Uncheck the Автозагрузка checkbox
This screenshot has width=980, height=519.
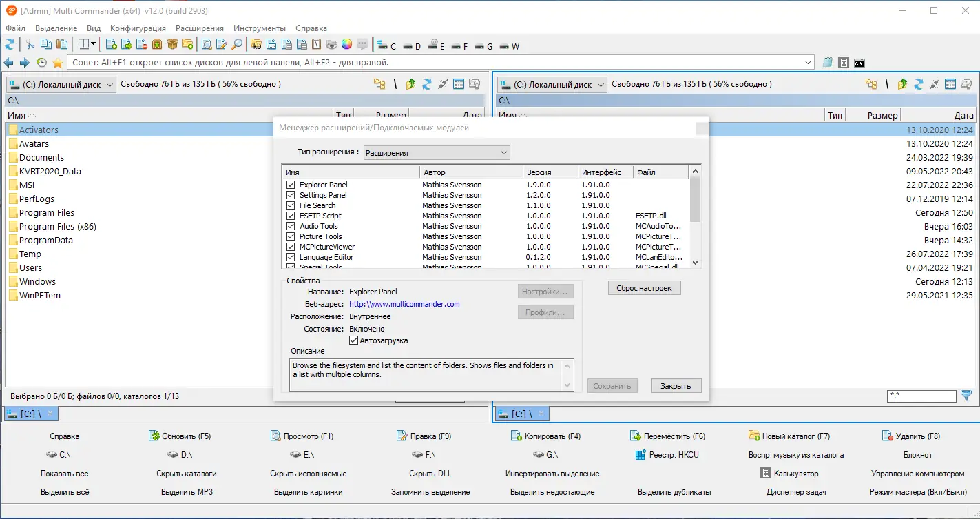354,340
